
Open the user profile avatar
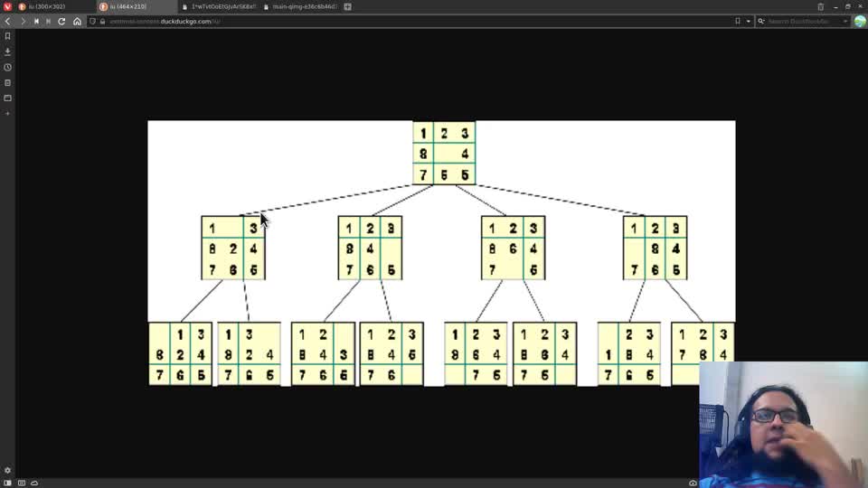click(x=860, y=21)
